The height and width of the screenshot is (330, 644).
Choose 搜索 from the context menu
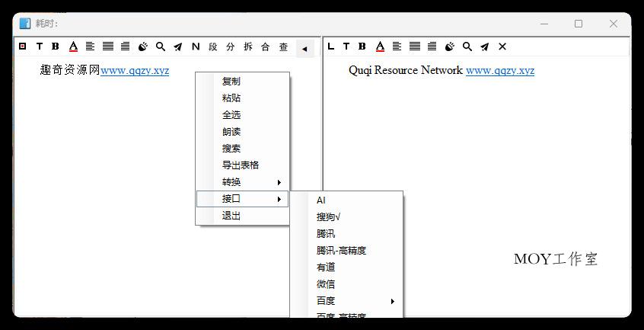(242, 149)
